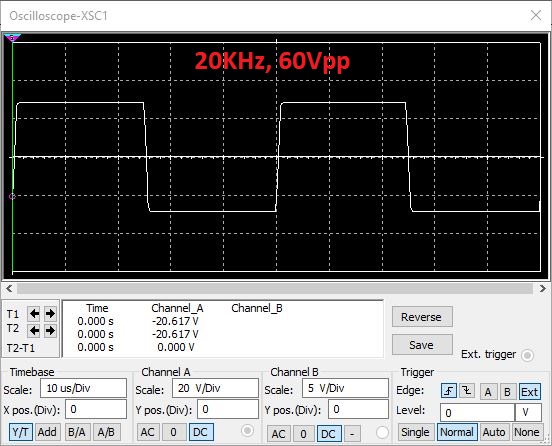This screenshot has width=552, height=446.
Task: Choose Single trigger mode
Action: pyautogui.click(x=415, y=432)
